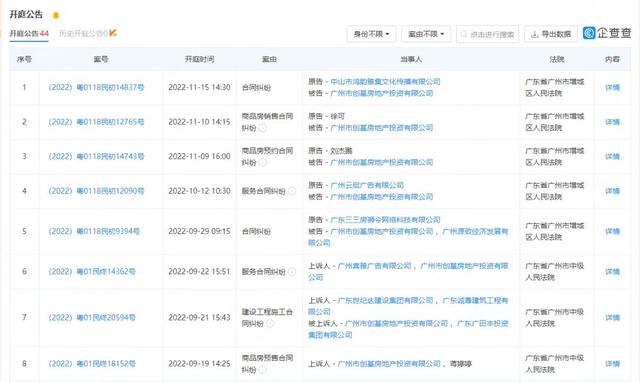This screenshot has width=640, height=382.
Task: Click hearing time 2022-10-12 10:30
Action: pos(199,191)
